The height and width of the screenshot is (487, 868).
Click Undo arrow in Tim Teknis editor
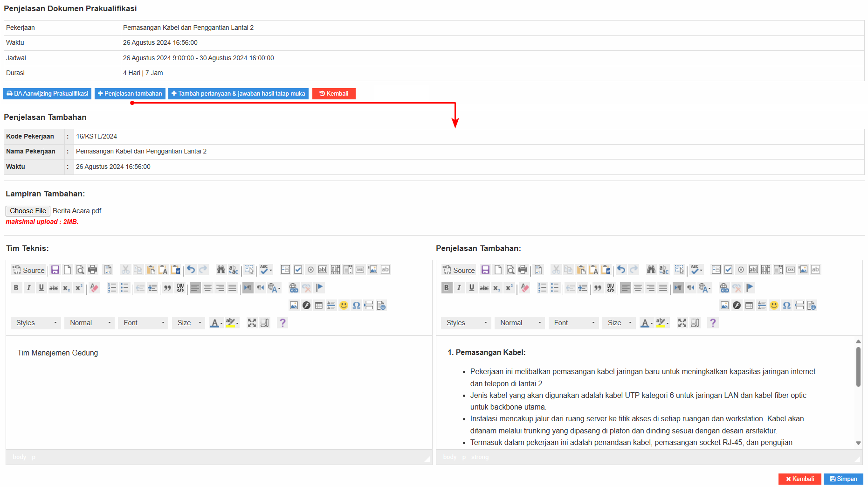[191, 270]
